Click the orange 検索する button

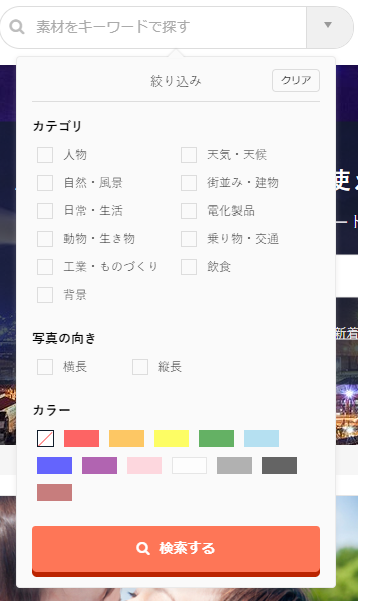[x=176, y=551]
